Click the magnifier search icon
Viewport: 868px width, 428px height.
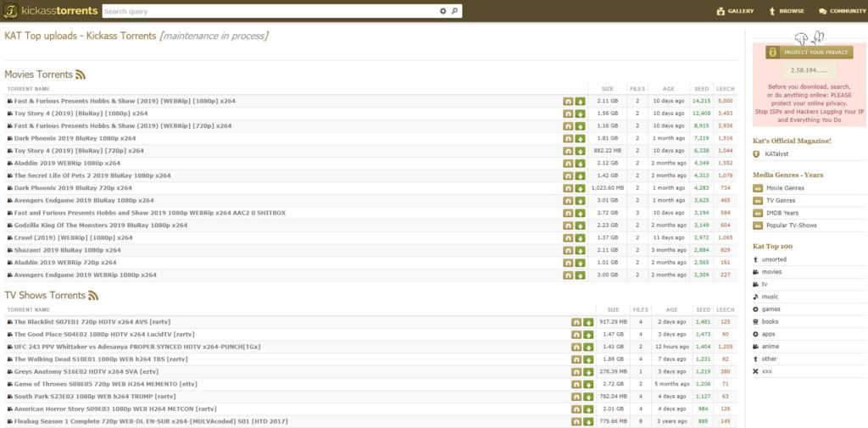coord(454,11)
